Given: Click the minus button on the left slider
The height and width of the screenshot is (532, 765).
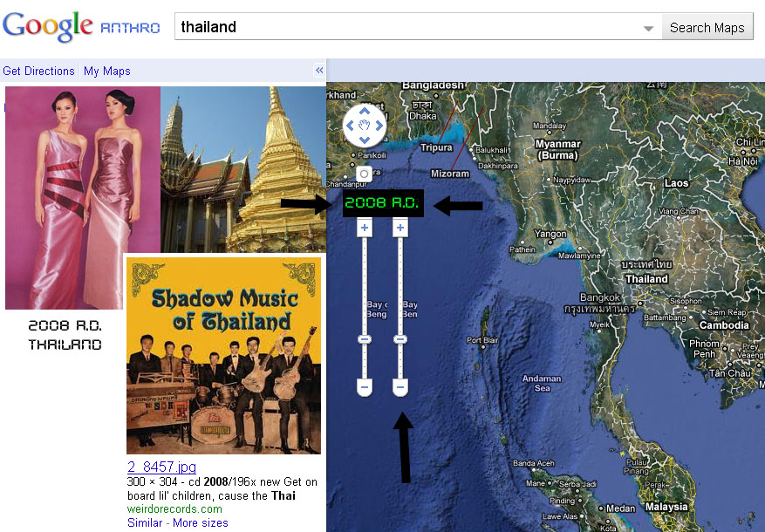Looking at the screenshot, I should click(365, 385).
